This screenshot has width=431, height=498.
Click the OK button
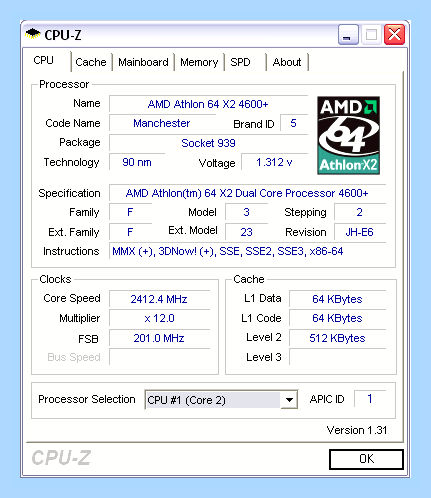click(366, 459)
